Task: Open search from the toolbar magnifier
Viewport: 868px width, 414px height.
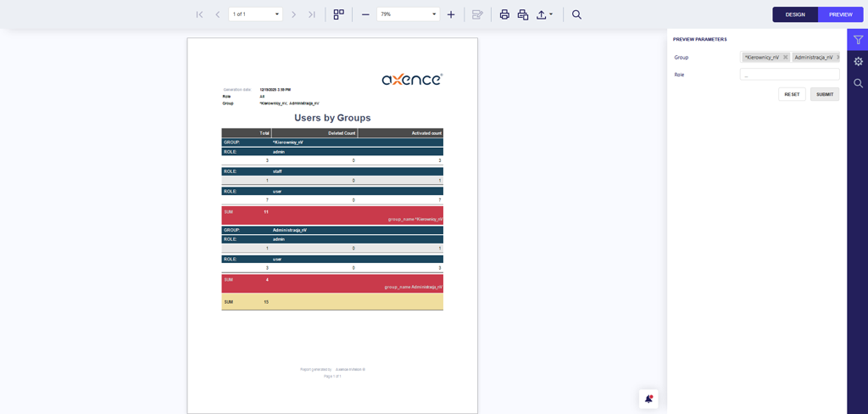Action: pyautogui.click(x=577, y=15)
